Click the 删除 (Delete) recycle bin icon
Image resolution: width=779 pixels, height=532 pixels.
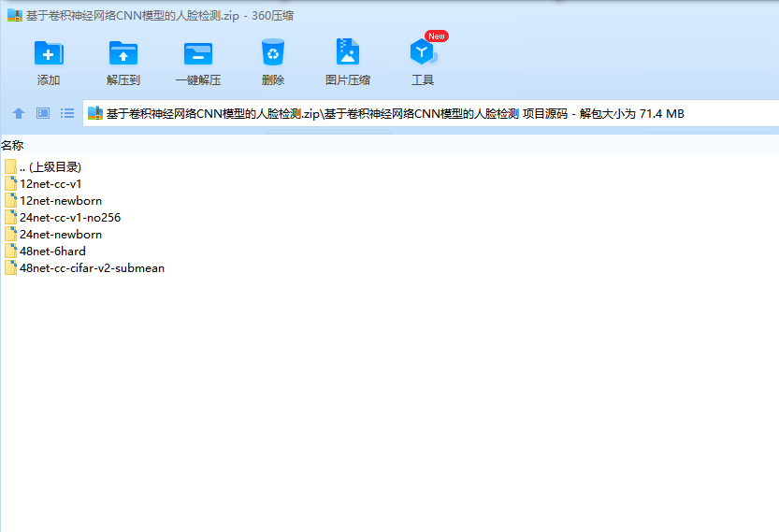[273, 52]
